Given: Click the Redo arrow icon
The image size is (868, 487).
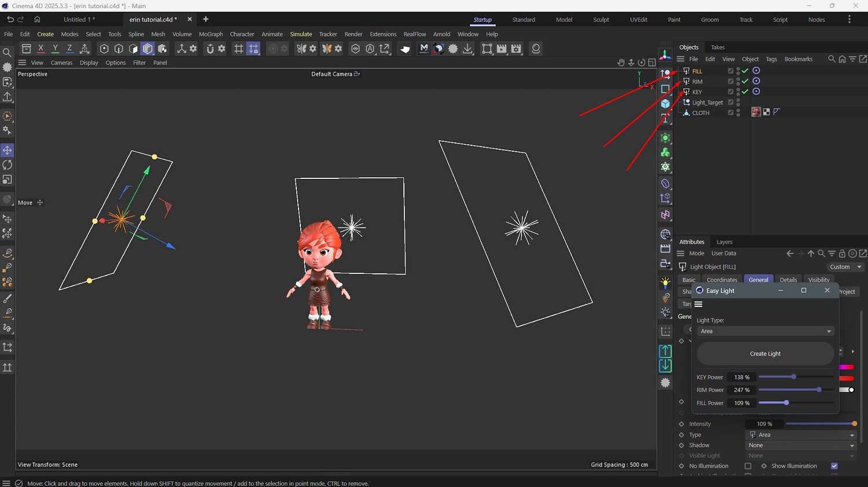Looking at the screenshot, I should pos(21,19).
